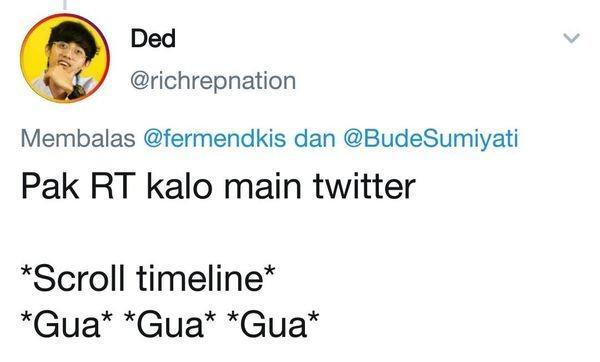Click the word timeline* in the tweet
Image resolution: width=600 pixels, height=362 pixels.
click(206, 278)
